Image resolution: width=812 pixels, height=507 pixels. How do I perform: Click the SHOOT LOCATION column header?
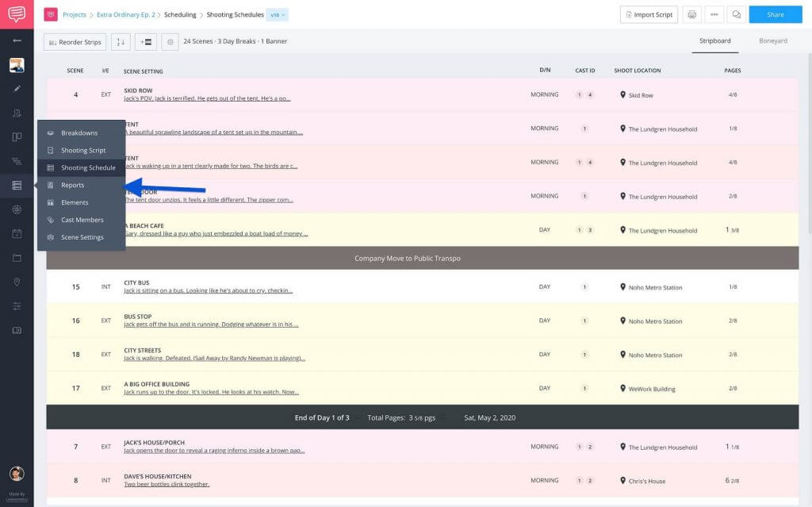pos(638,71)
